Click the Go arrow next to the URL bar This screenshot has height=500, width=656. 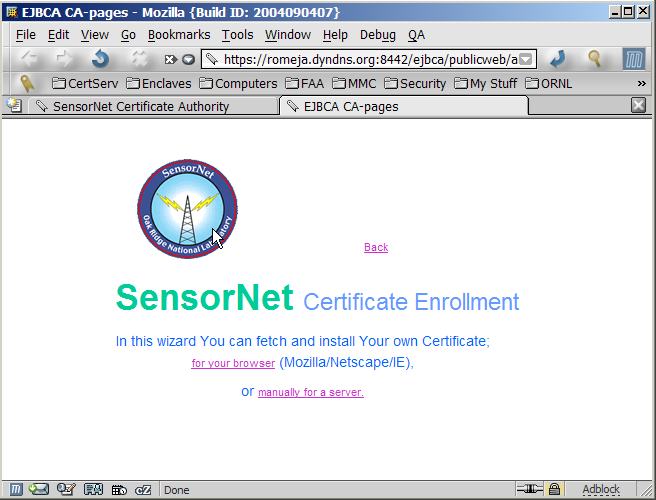coord(558,59)
